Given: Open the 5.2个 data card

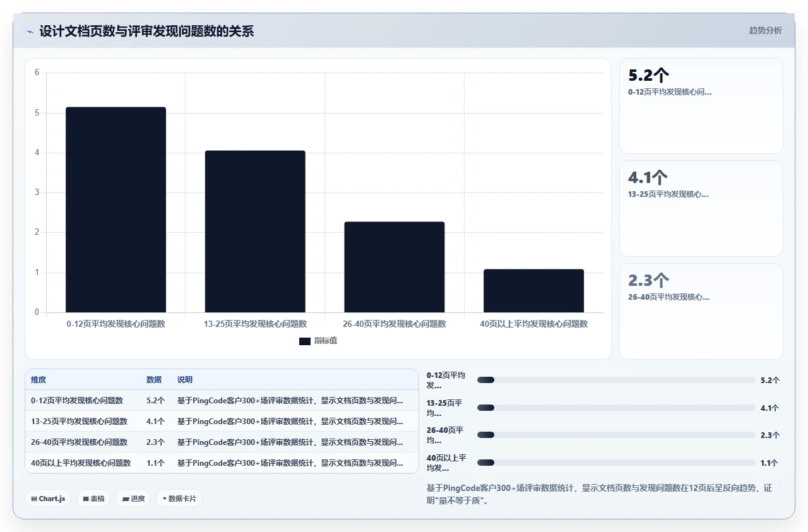Looking at the screenshot, I should pyautogui.click(x=701, y=106).
